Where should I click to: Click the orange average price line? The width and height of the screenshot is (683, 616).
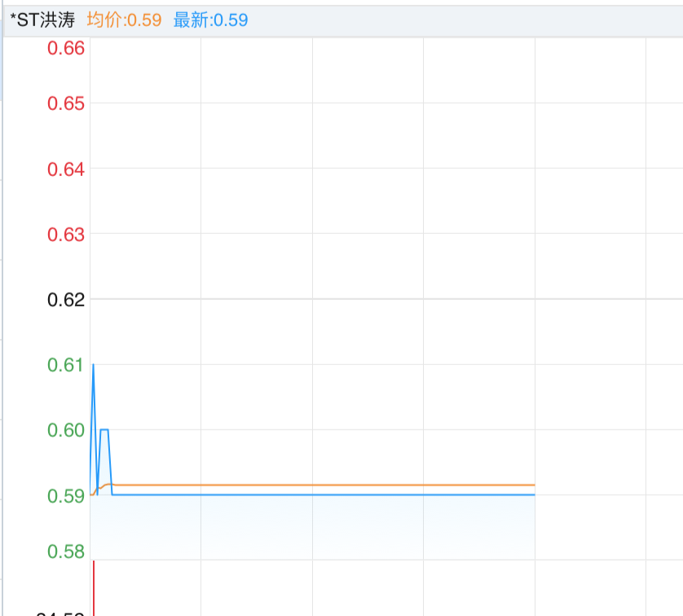tap(326, 485)
